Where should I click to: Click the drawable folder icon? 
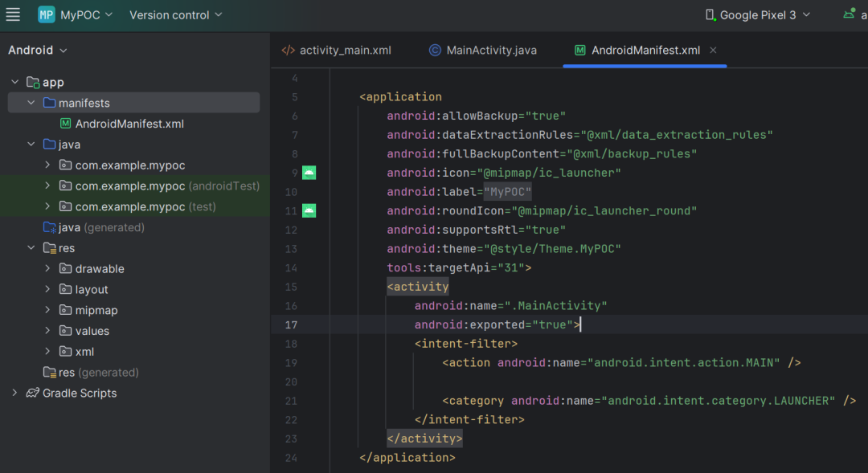click(x=65, y=269)
